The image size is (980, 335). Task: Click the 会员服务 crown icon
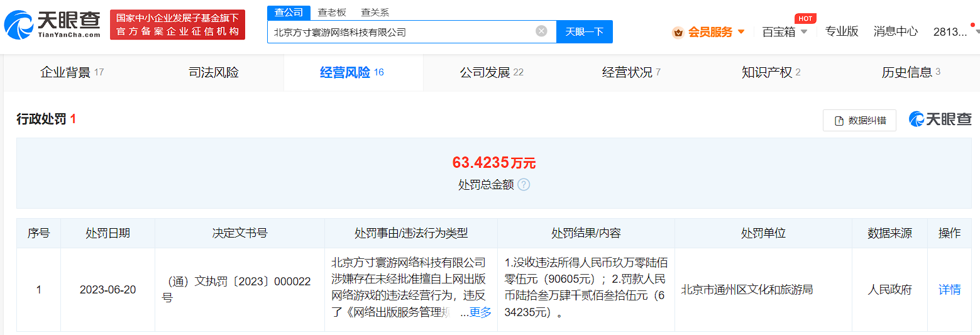pyautogui.click(x=678, y=32)
